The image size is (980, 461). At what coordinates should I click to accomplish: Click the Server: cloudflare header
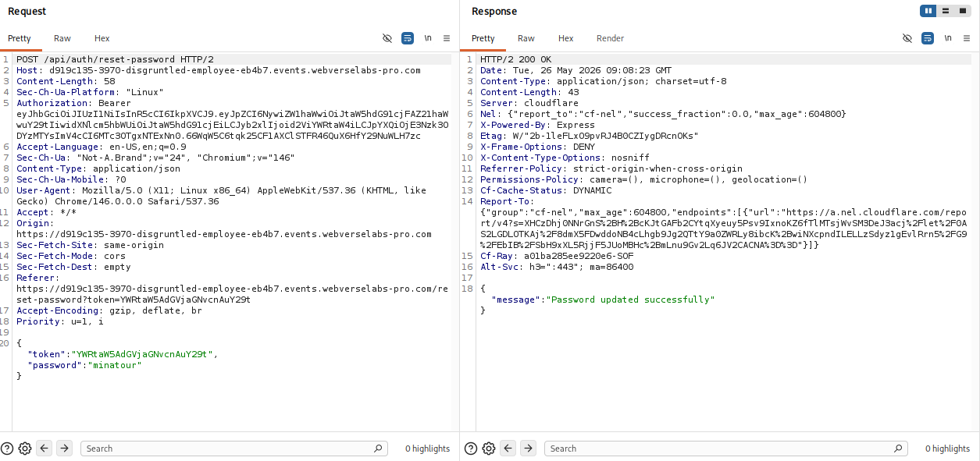pos(529,103)
